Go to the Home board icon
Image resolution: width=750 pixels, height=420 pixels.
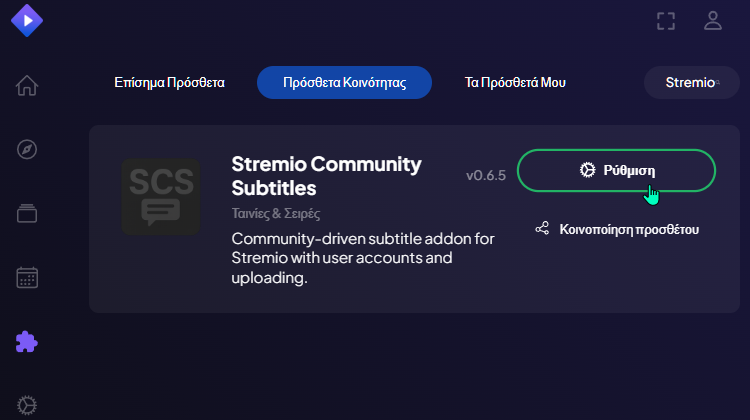tap(28, 85)
